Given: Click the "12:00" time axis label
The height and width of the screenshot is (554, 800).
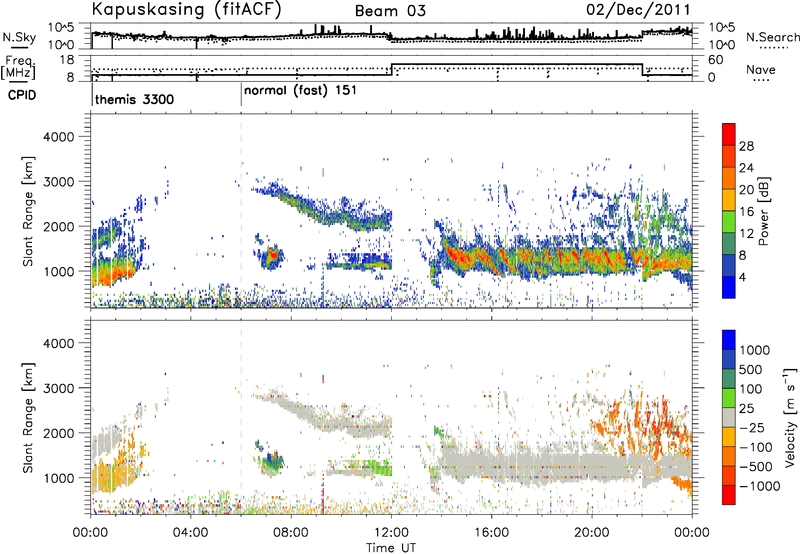Looking at the screenshot, I should (391, 533).
